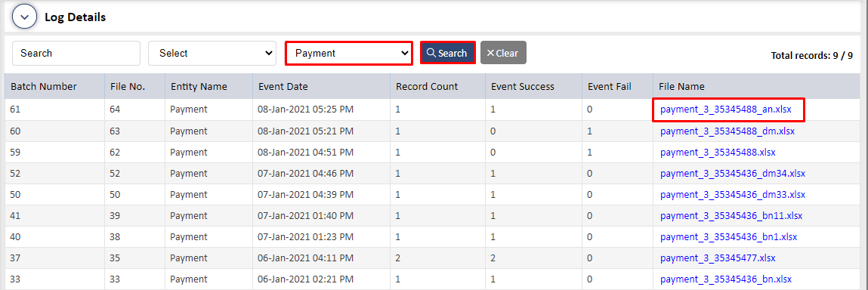
Task: Open file payment_3_35345436_bn11.xlsx
Action: [731, 216]
